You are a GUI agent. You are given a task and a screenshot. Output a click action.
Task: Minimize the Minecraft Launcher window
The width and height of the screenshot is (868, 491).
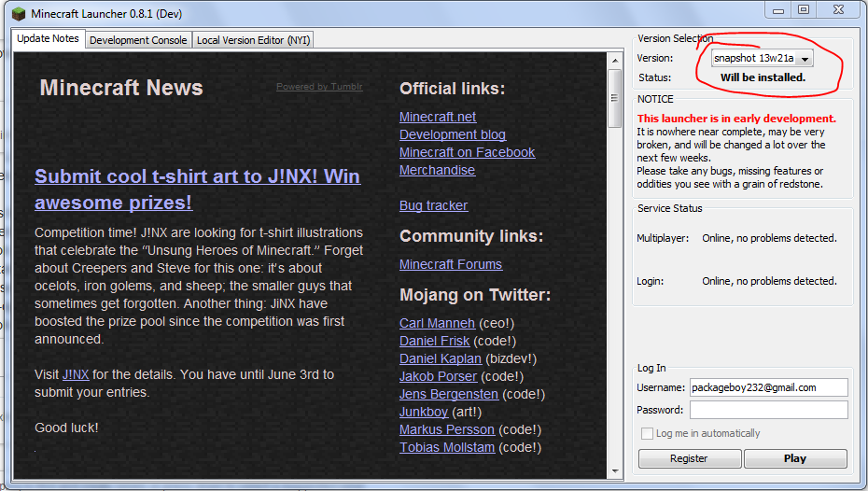[778, 10]
